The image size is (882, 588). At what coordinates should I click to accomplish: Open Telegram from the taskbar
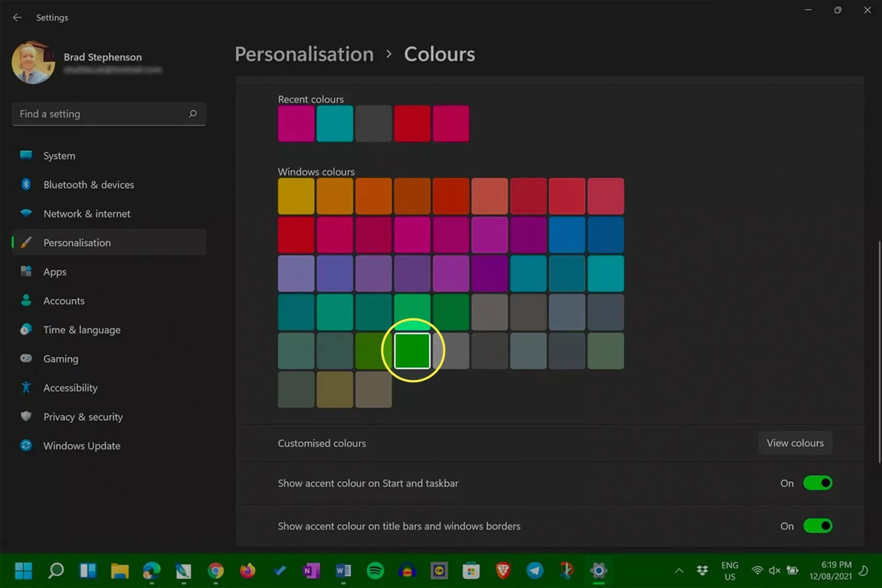[535, 571]
